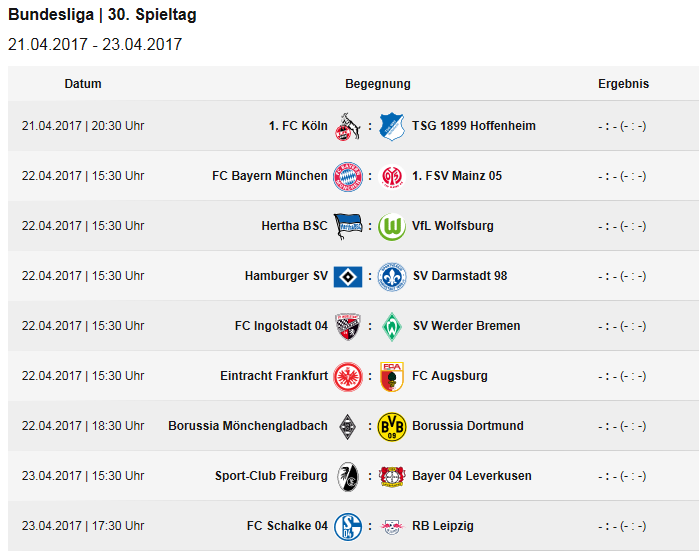Select the Eintracht Frankfurt eagle logo
This screenshot has width=699, height=552.
[348, 377]
